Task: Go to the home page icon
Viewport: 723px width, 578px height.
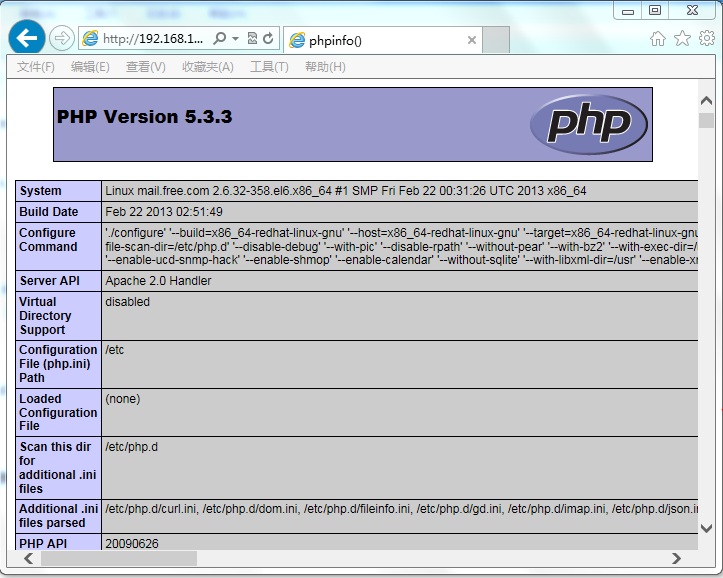Action: pos(658,39)
